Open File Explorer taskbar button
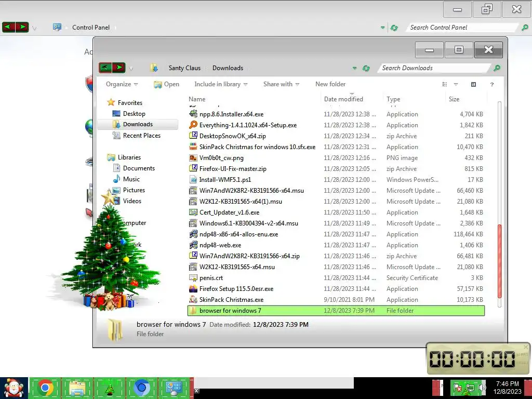This screenshot has height=399, width=532. [77, 388]
